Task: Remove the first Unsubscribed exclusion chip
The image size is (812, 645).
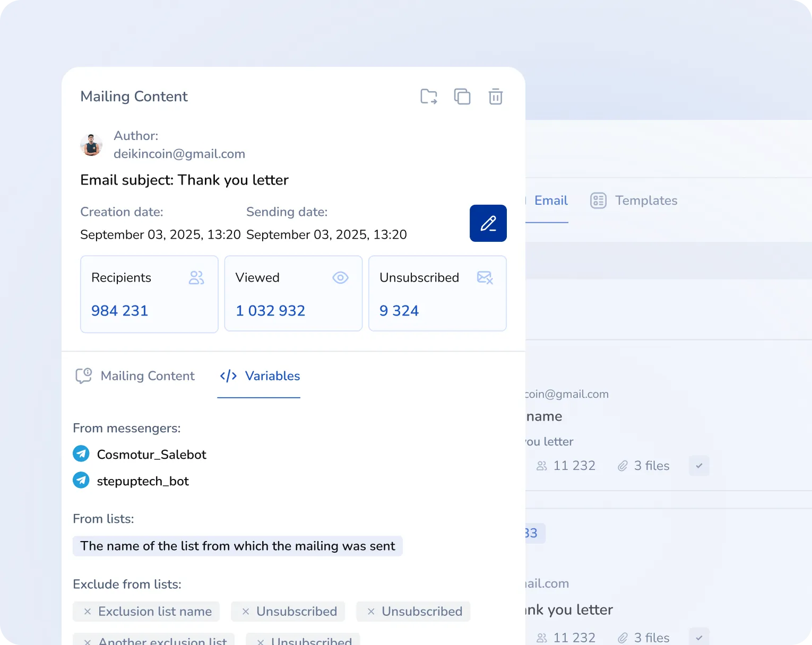Action: [246, 612]
